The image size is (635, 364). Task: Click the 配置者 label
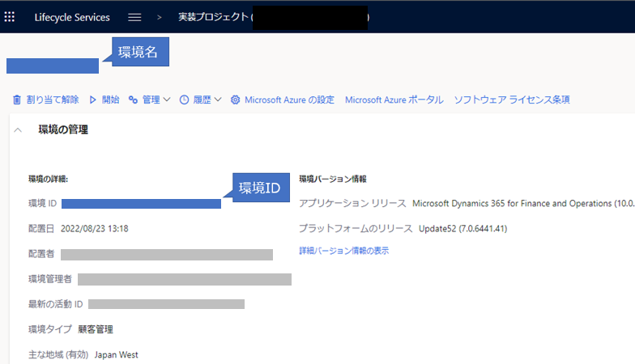(x=41, y=254)
